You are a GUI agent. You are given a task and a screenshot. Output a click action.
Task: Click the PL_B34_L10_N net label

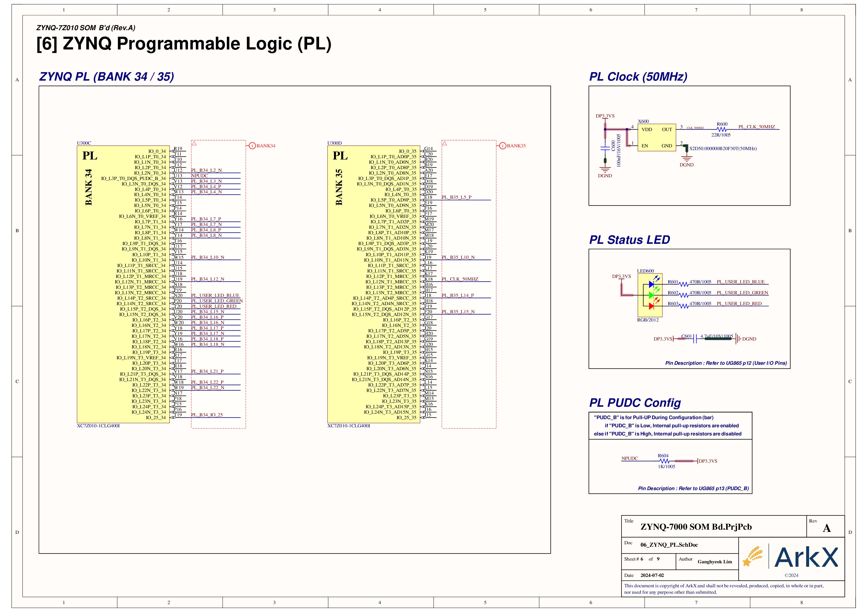(208, 257)
